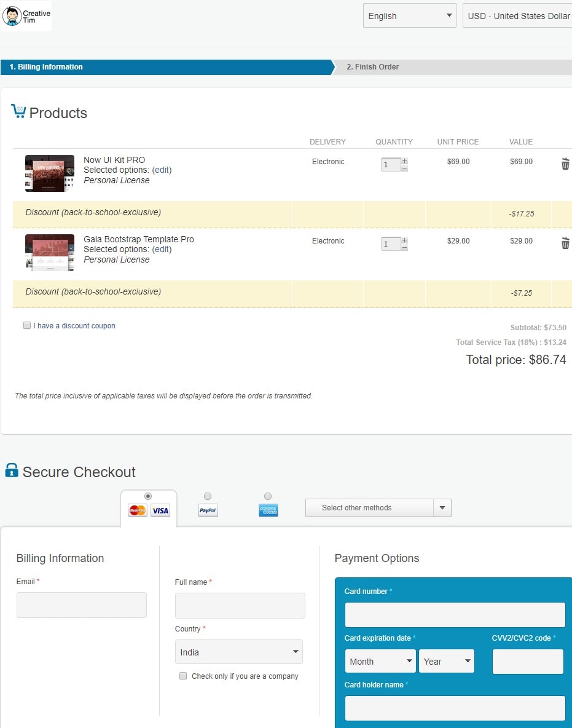Image resolution: width=572 pixels, height=728 pixels.
Task: Tick Check only if you are a company
Action: pyautogui.click(x=183, y=676)
